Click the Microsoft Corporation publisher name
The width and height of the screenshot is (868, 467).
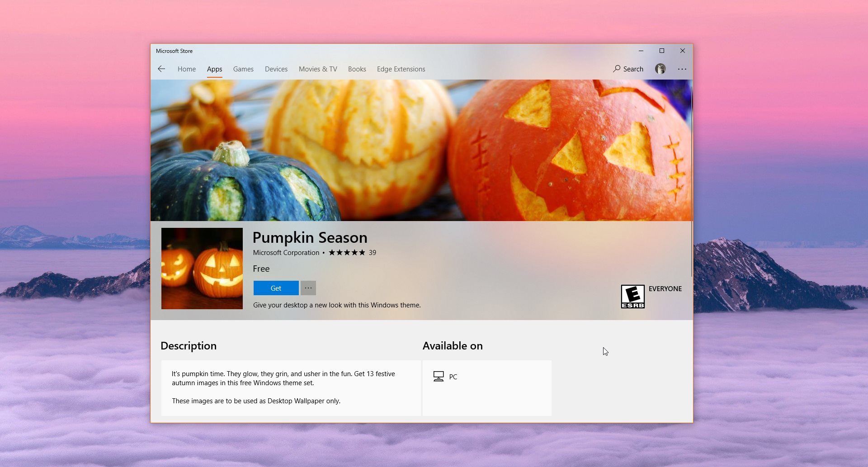(286, 253)
